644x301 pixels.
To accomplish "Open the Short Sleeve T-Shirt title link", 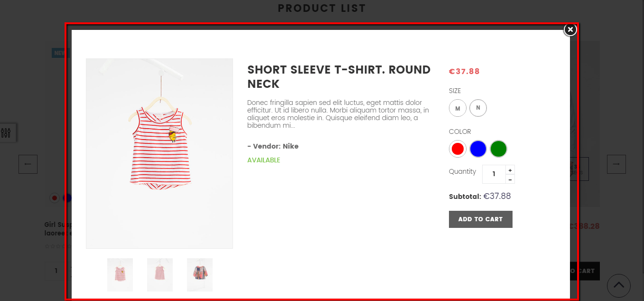I will click(338, 76).
